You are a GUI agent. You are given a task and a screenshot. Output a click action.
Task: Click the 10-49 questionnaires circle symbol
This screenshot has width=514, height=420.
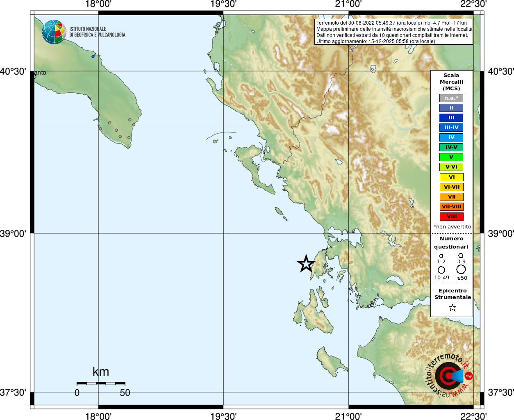441,270
